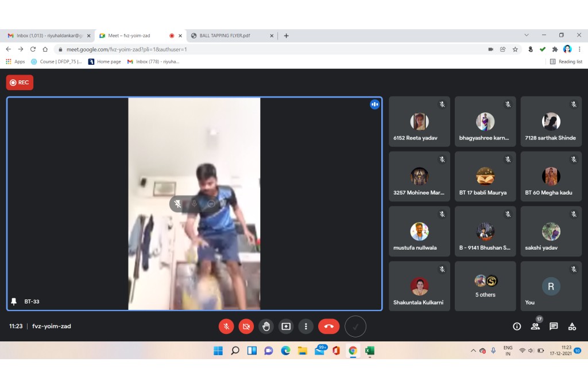588x389 pixels.
Task: Open Microsoft Edge from the taskbar
Action: (286, 351)
